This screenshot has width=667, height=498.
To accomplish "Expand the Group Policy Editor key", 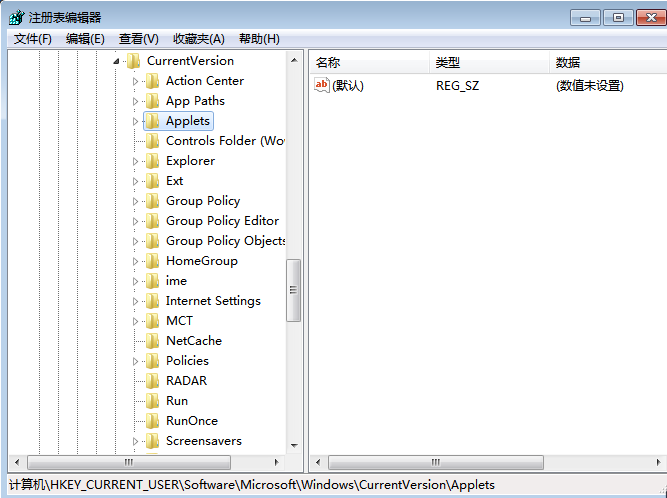I will pyautogui.click(x=135, y=221).
